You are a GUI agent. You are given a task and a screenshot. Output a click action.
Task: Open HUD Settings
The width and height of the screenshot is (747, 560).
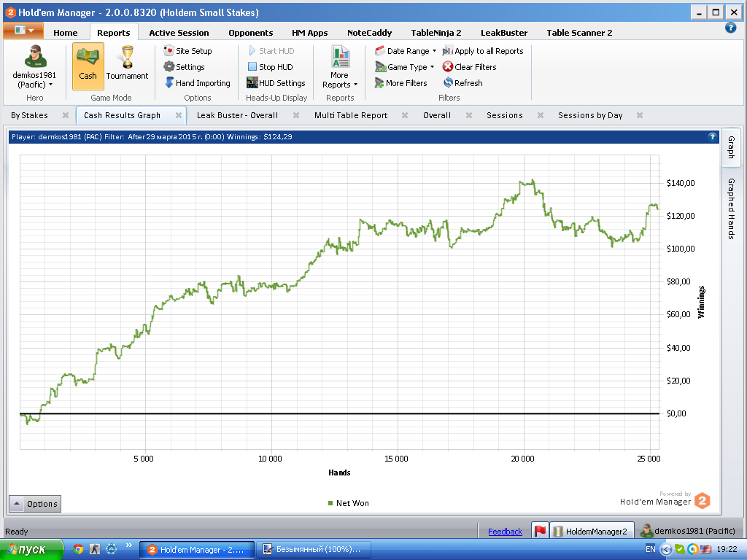276,83
